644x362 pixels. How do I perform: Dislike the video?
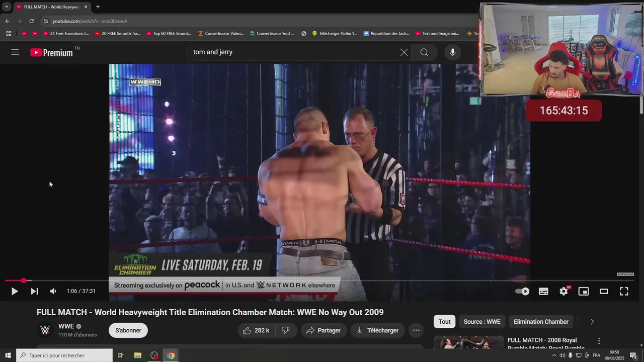(x=286, y=330)
